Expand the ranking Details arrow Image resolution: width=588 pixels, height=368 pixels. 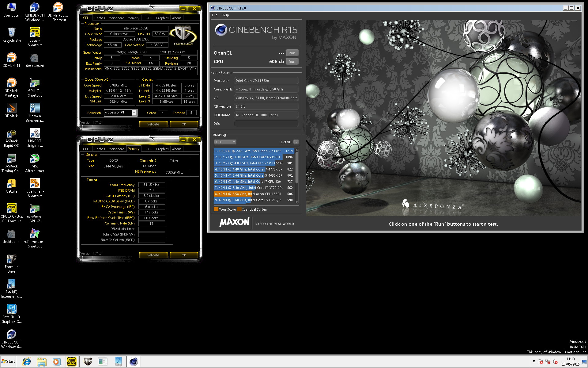point(296,142)
